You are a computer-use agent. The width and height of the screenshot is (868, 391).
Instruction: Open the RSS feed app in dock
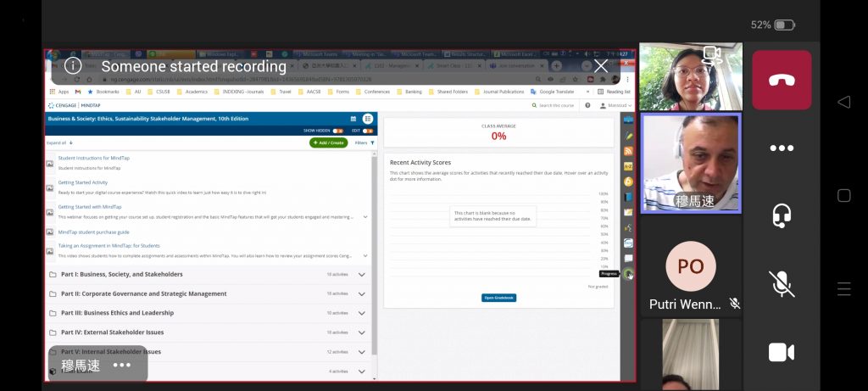[628, 151]
